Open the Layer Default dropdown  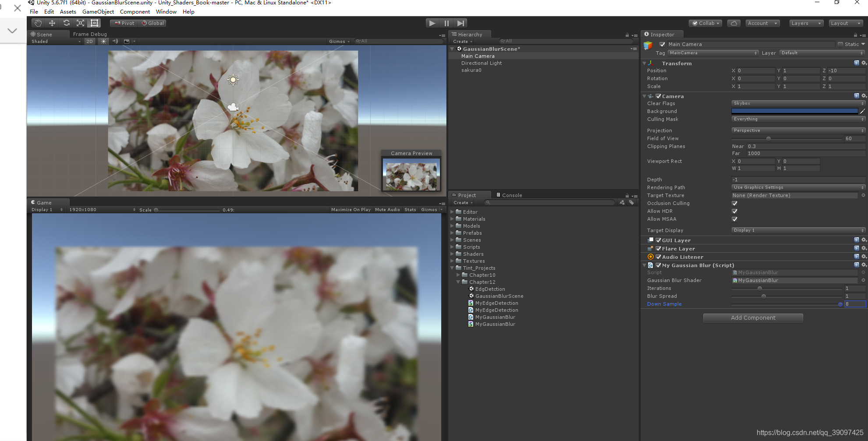(x=822, y=53)
